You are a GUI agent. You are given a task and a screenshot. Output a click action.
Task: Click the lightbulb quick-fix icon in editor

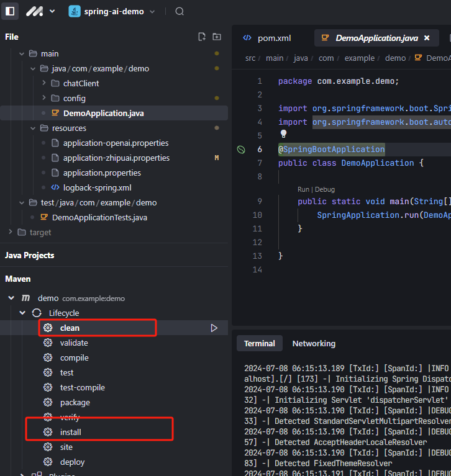[x=283, y=134]
